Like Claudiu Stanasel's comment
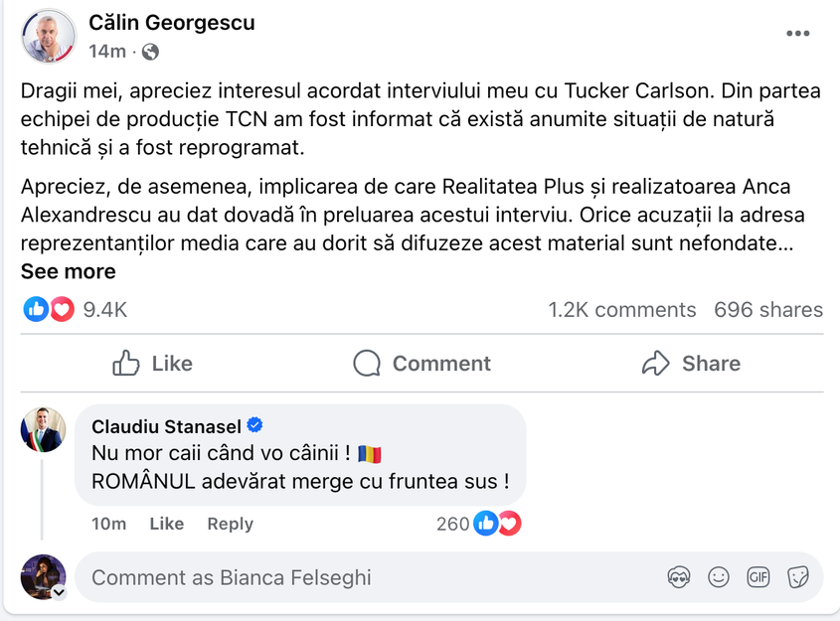 pyautogui.click(x=166, y=524)
